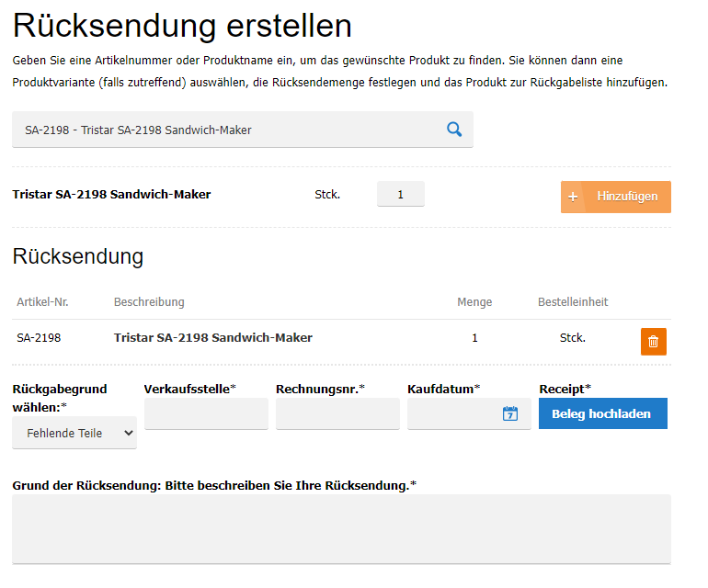708x588 pixels.
Task: Click the Stck. unit label beside quantity field
Action: 327,195
